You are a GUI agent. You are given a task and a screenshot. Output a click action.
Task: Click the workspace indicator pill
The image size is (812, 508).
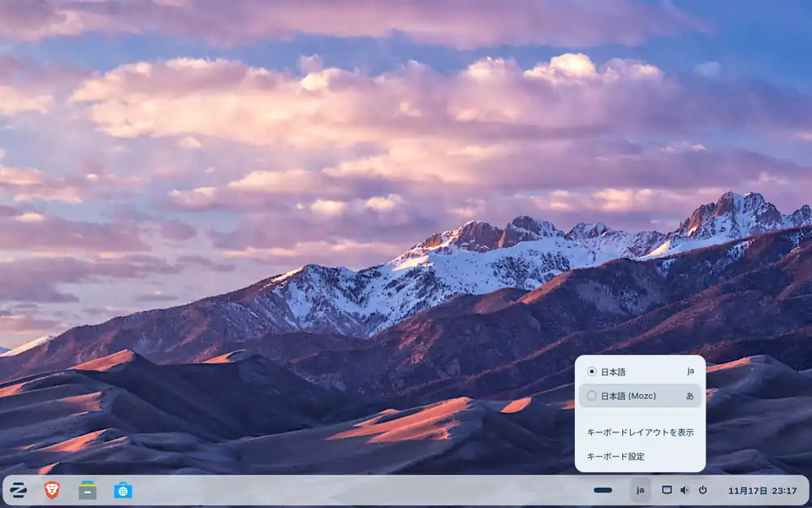(603, 490)
